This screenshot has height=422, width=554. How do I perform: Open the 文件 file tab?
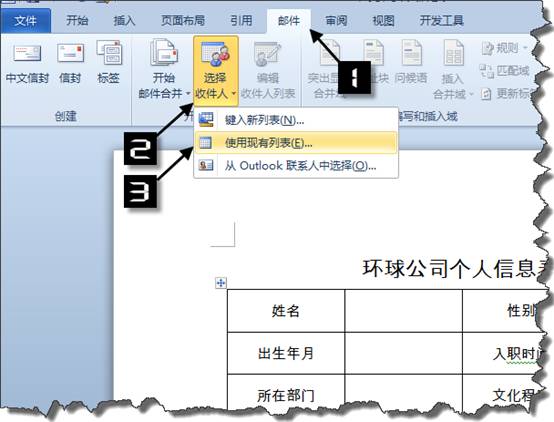click(x=25, y=21)
